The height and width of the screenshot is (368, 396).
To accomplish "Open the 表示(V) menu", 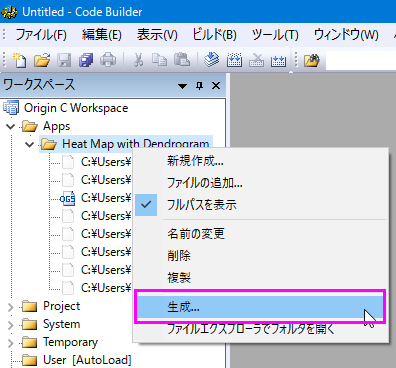I will (157, 35).
